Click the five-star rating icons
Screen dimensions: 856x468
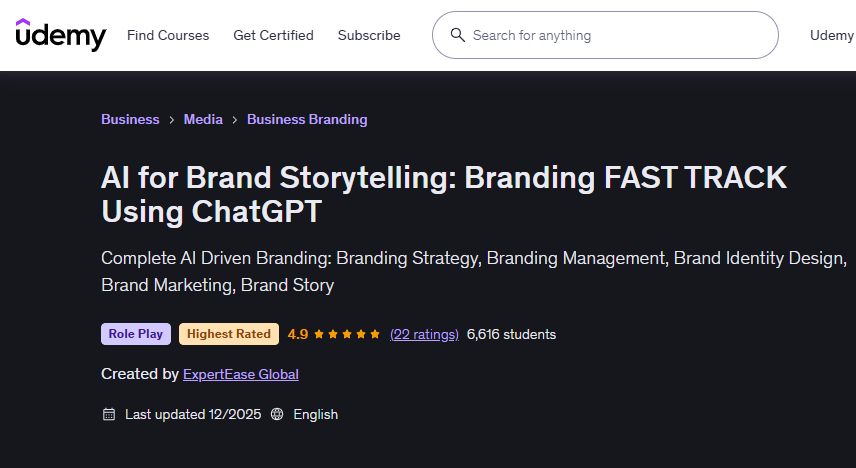coord(347,334)
